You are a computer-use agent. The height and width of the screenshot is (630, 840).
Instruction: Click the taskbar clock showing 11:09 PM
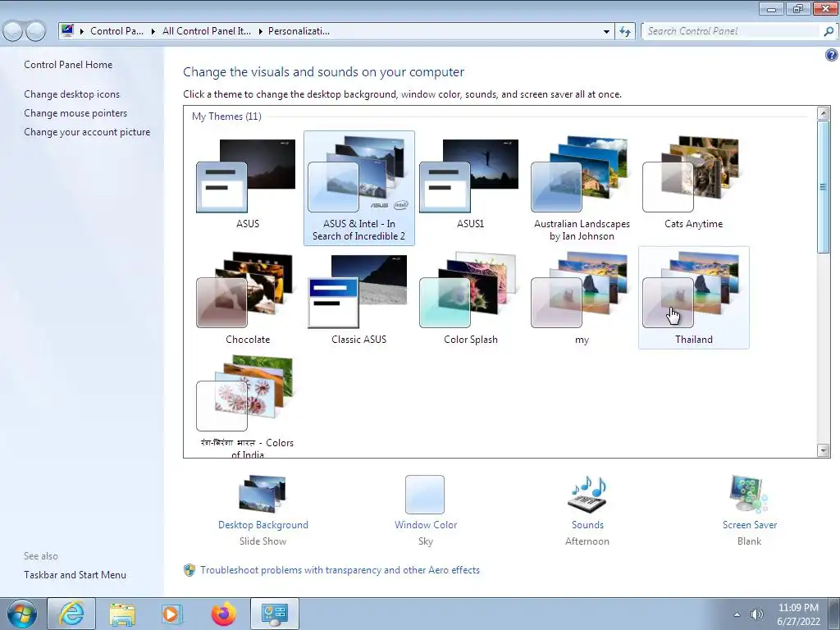click(798, 614)
